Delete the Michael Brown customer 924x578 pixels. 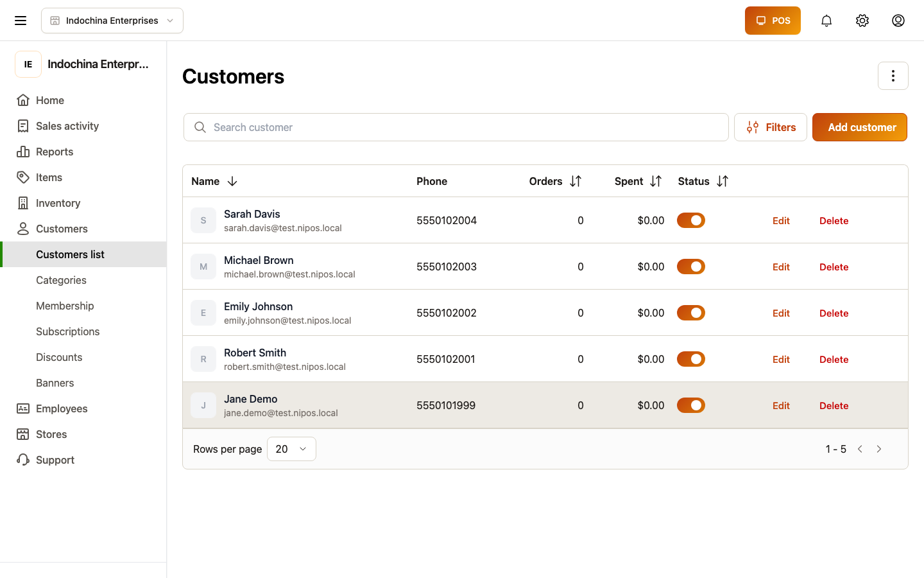[834, 267]
